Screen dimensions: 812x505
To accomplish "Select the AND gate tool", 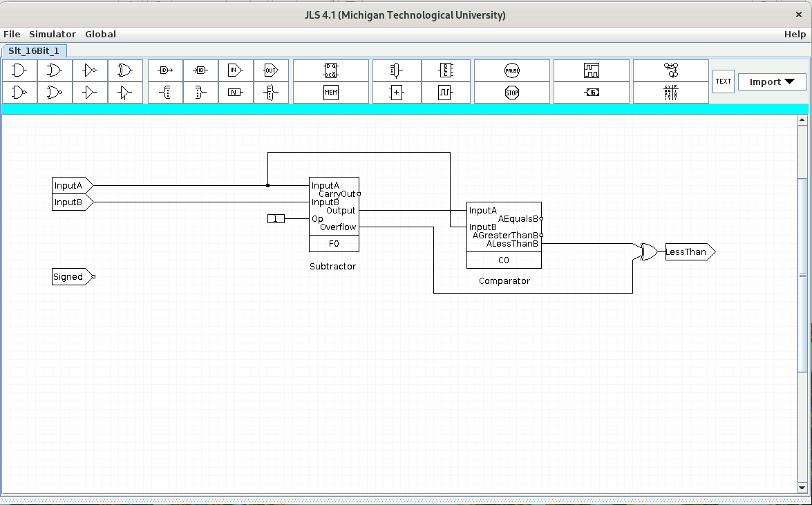I will coord(19,70).
